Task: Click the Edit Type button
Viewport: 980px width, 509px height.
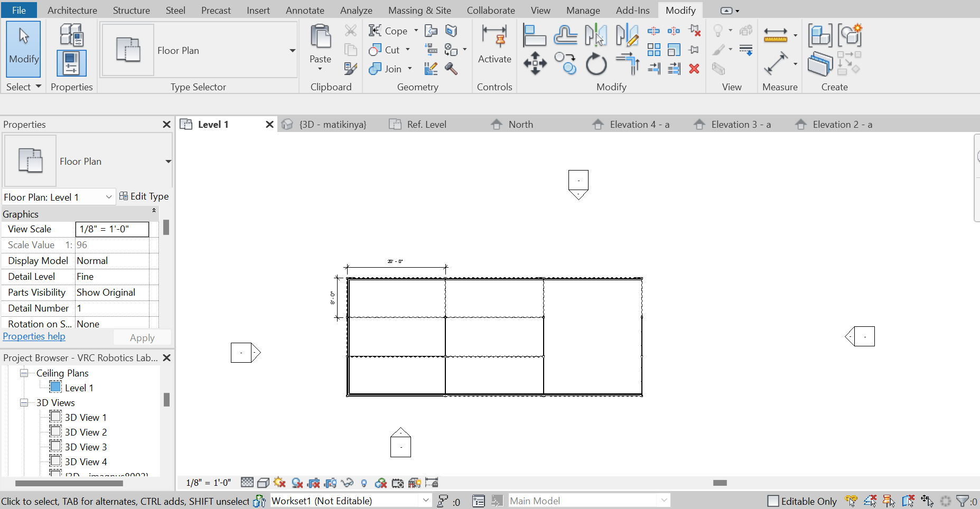Action: point(144,196)
